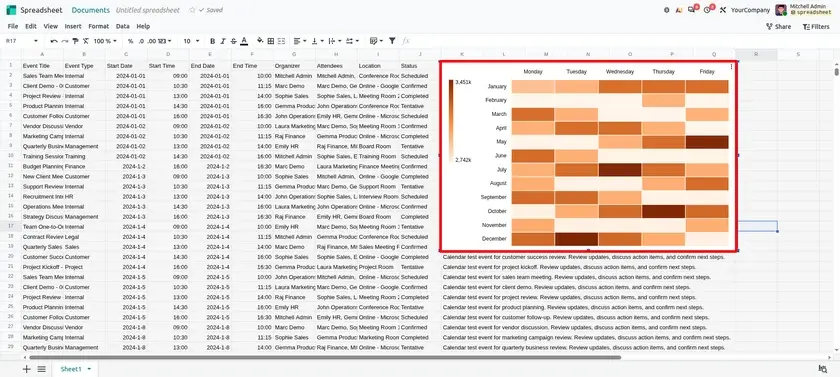Open the bottom-right side panel icon
Image resolution: width=840 pixels, height=377 pixels.
(x=822, y=368)
